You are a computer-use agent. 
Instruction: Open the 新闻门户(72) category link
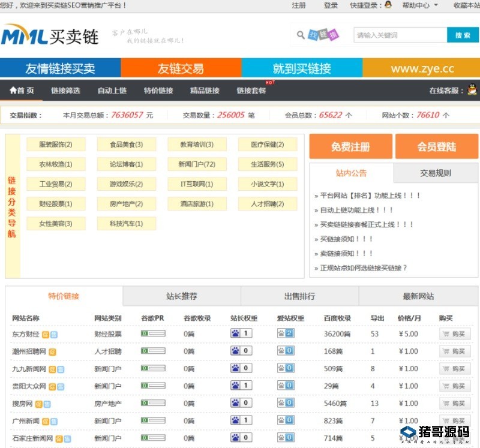[x=197, y=164]
